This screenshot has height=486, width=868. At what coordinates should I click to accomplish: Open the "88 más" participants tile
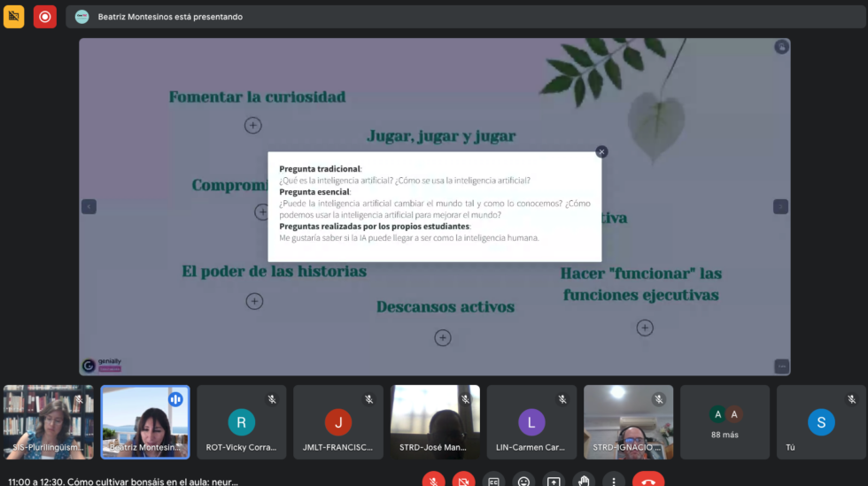[725, 421]
